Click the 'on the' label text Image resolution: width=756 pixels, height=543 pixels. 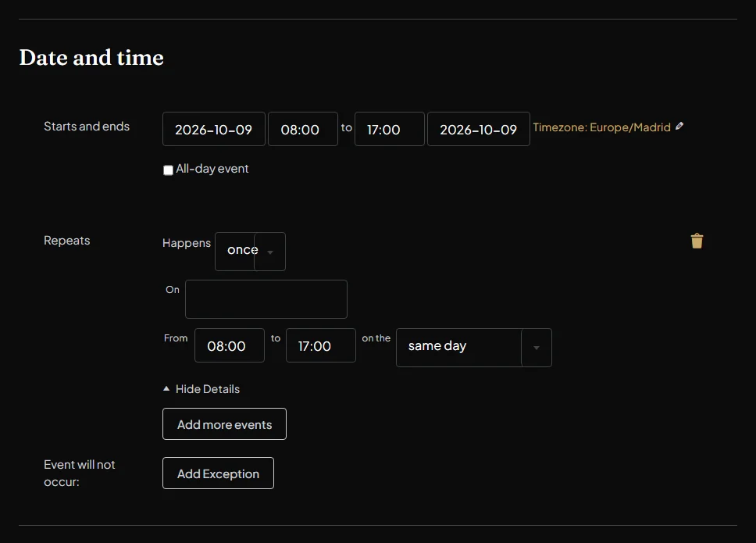coord(376,338)
